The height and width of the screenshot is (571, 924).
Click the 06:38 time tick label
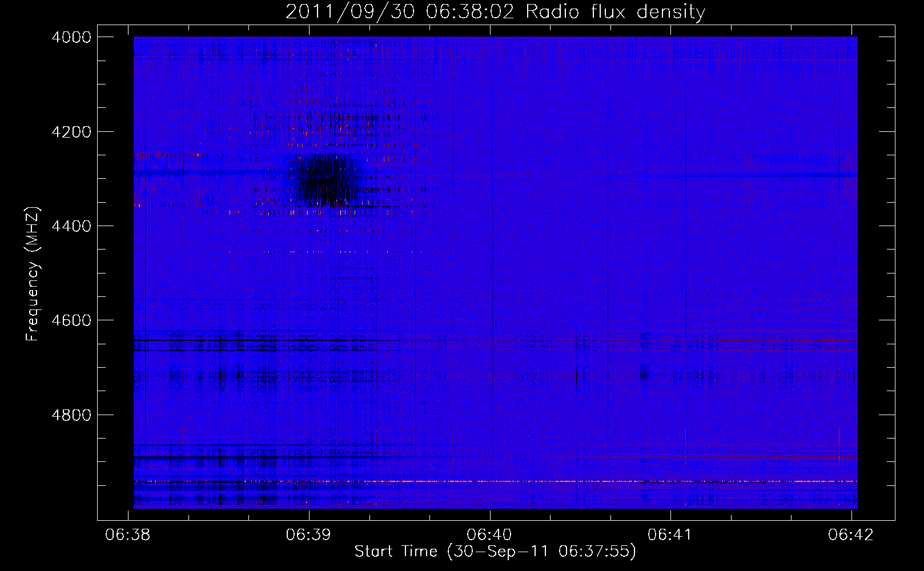point(128,534)
